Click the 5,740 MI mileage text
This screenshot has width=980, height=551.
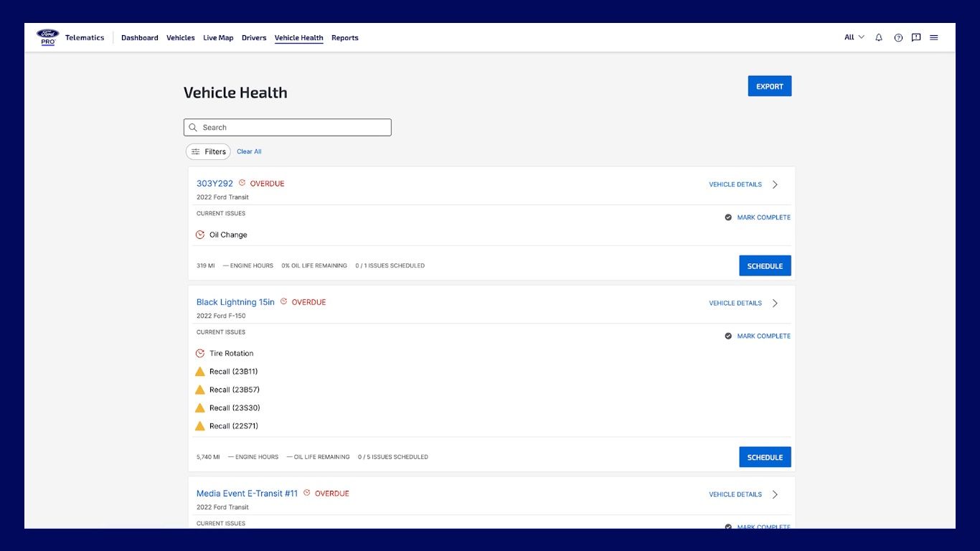coord(208,457)
